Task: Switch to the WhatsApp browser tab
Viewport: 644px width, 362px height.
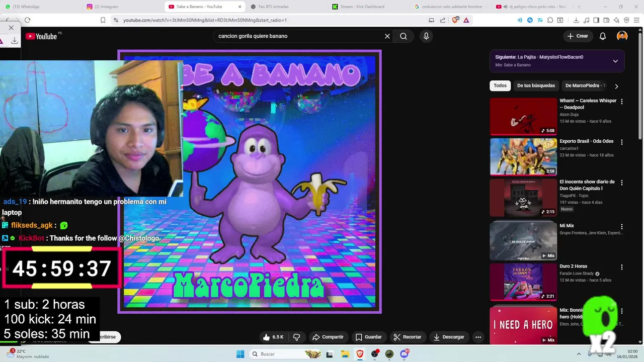Action: click(41, 7)
